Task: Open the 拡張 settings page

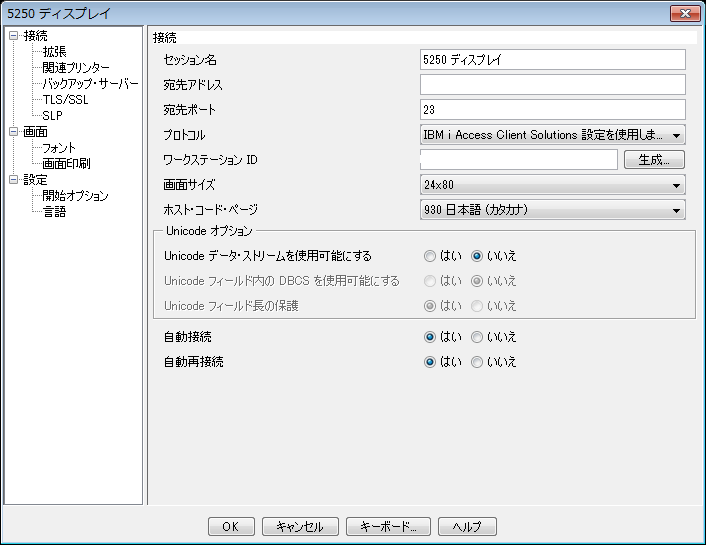Action: 54,52
